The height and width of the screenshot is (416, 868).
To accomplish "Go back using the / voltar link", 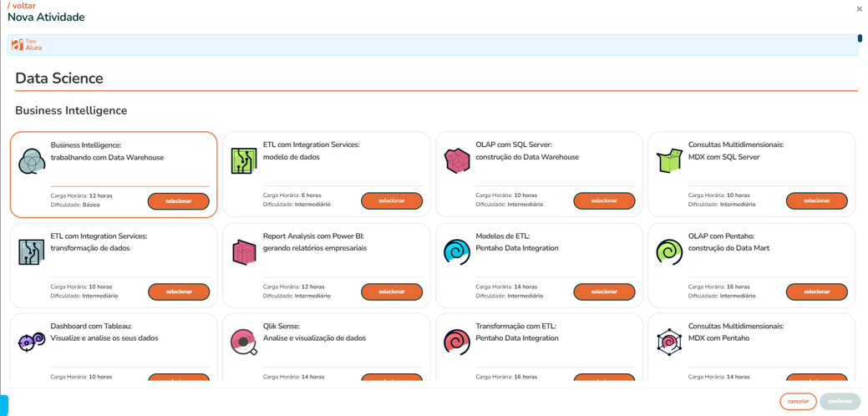I will (20, 6).
